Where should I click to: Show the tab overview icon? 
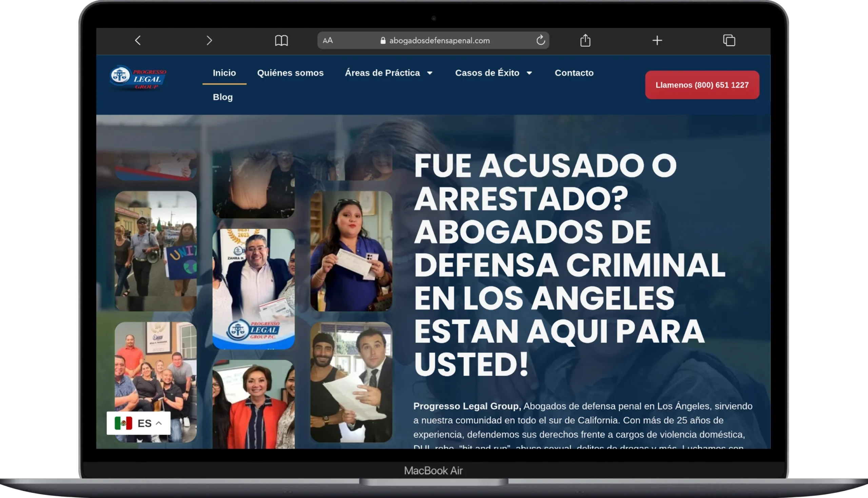pos(729,40)
